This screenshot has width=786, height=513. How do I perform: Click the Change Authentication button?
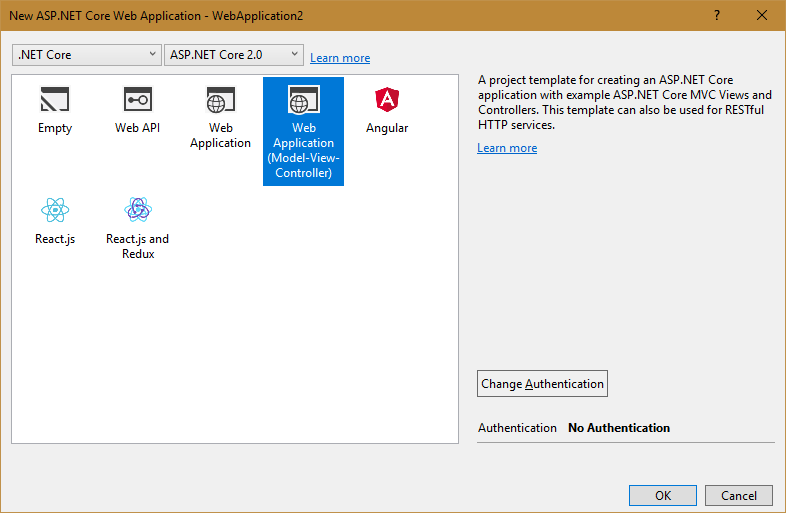click(x=542, y=384)
